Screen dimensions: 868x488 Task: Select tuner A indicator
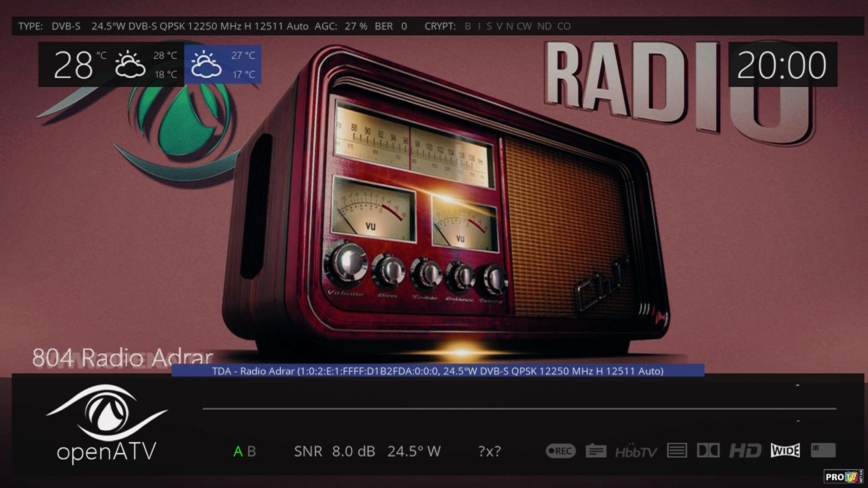coord(238,451)
